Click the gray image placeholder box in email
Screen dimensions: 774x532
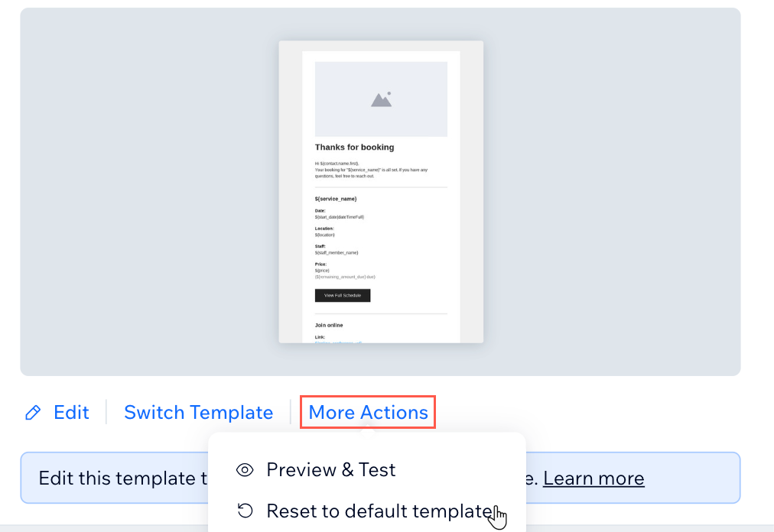point(381,99)
